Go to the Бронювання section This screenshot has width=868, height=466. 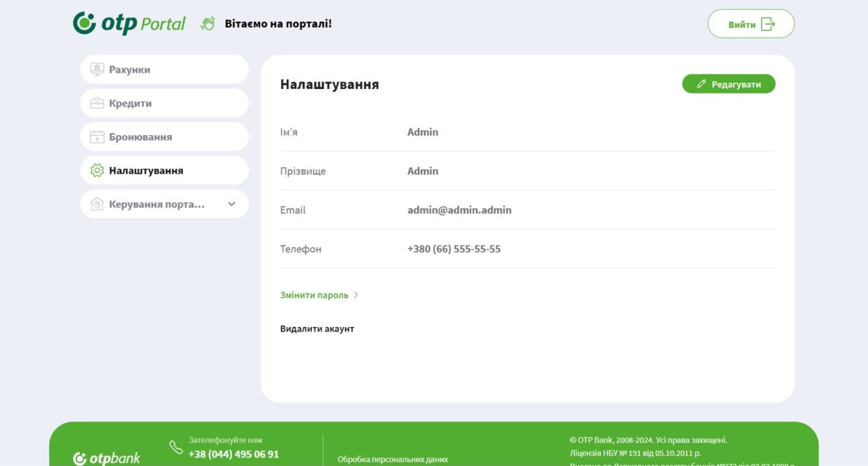[x=164, y=137]
